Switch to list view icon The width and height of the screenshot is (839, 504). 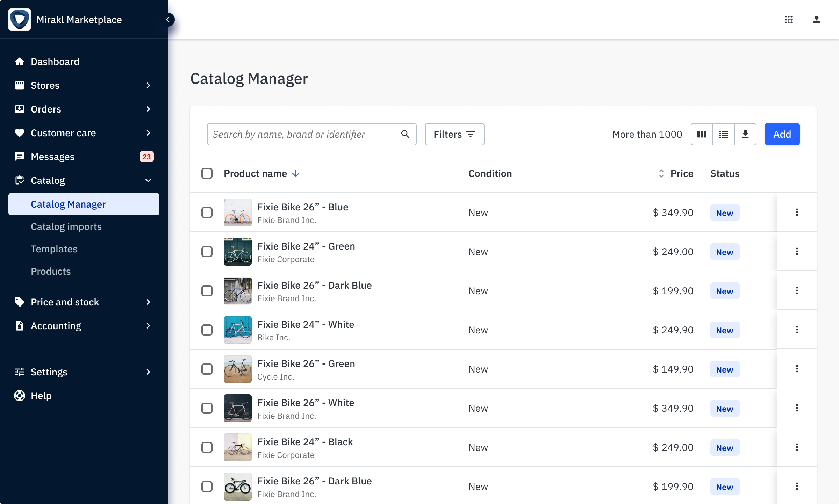click(x=723, y=134)
